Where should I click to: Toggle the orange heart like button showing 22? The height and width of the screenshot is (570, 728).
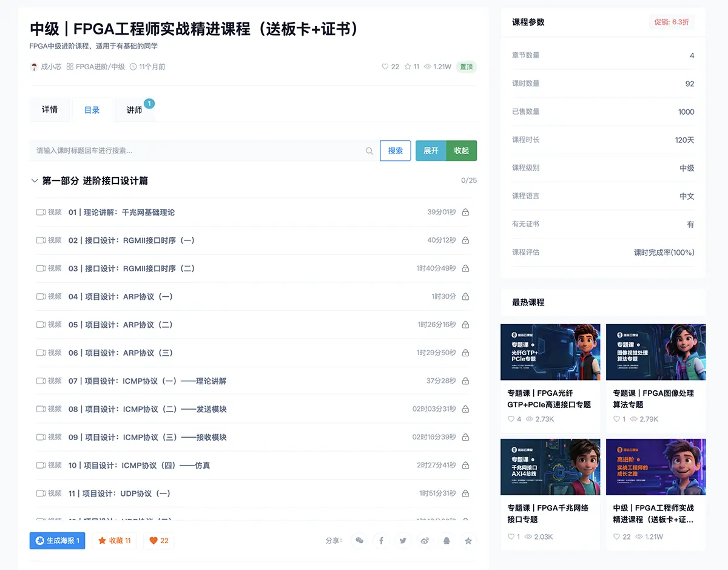159,540
